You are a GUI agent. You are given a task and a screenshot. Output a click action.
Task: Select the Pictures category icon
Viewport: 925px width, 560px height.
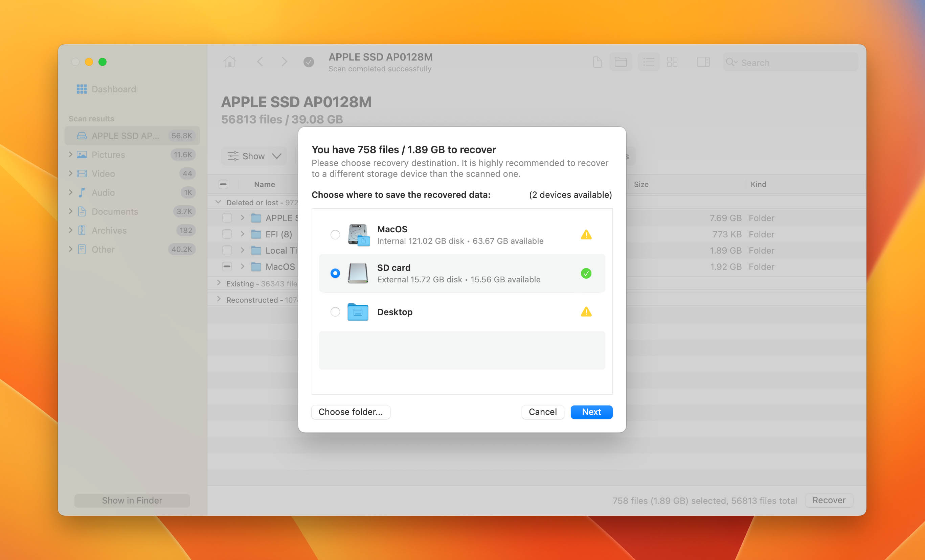tap(82, 154)
